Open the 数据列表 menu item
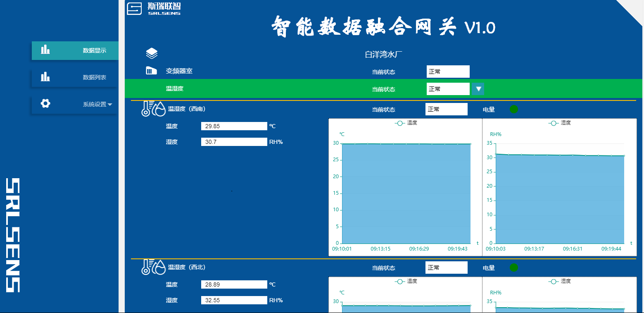 click(x=94, y=77)
